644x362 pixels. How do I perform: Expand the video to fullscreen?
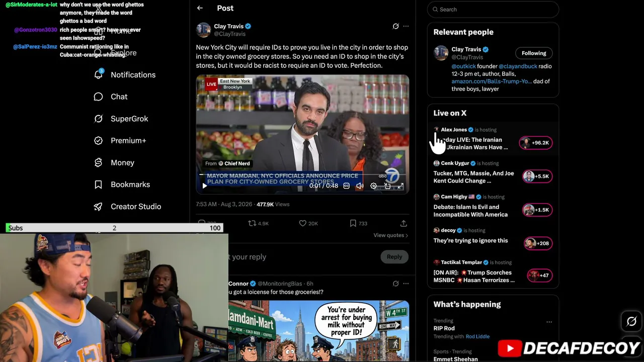tap(400, 186)
